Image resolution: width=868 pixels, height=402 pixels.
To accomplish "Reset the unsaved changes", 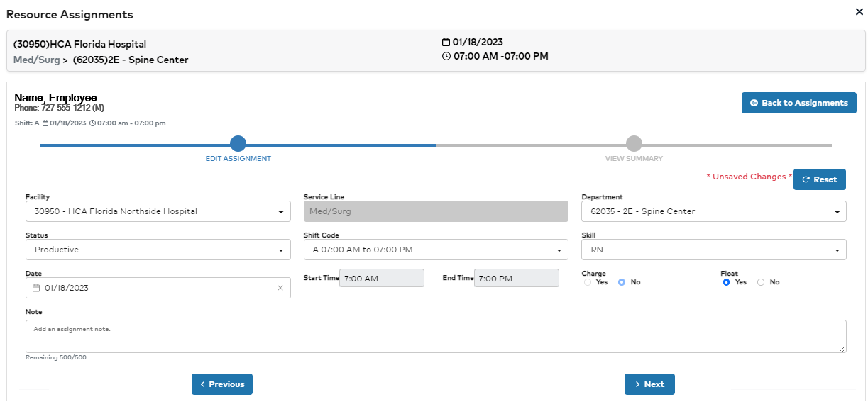I will click(819, 179).
